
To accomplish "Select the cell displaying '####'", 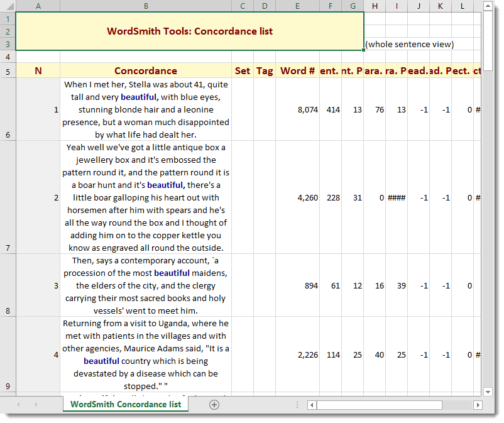I will [397, 197].
